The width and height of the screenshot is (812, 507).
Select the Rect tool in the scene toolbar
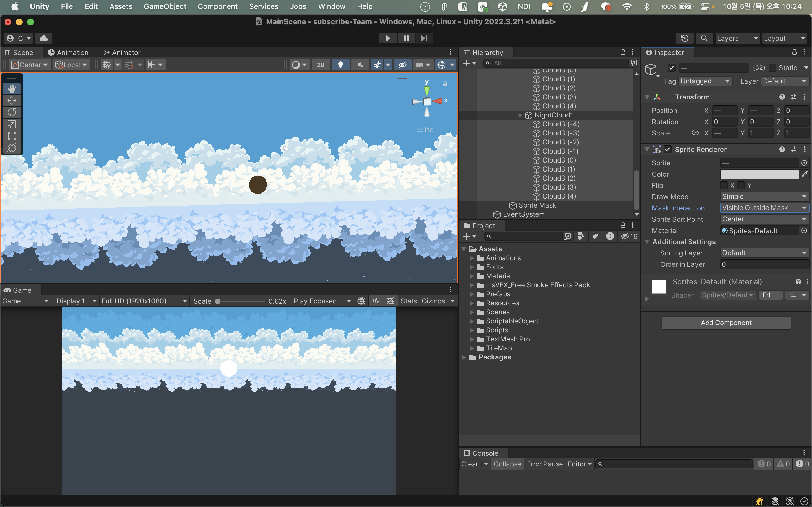click(12, 136)
